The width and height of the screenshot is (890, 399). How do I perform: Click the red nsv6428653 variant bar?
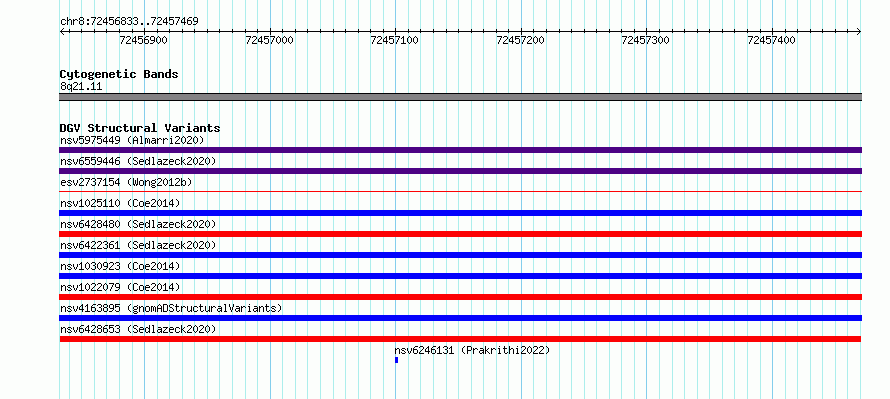(x=460, y=339)
